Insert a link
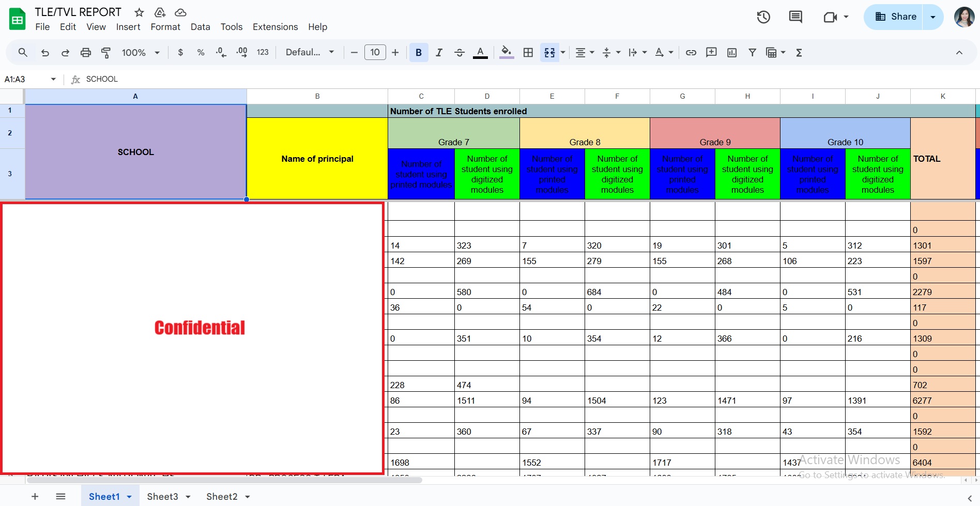980x506 pixels. pos(691,52)
